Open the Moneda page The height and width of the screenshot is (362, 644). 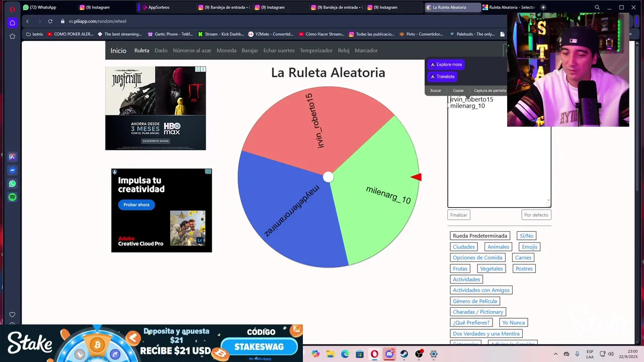(x=226, y=51)
